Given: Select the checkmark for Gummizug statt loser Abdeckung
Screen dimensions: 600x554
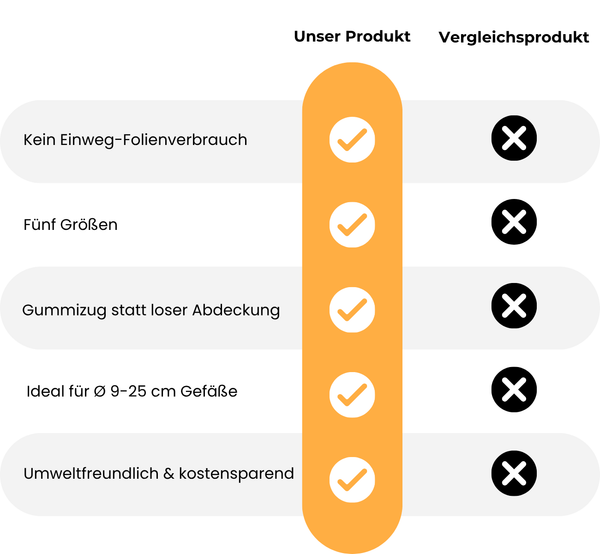Looking at the screenshot, I should pos(352,308).
